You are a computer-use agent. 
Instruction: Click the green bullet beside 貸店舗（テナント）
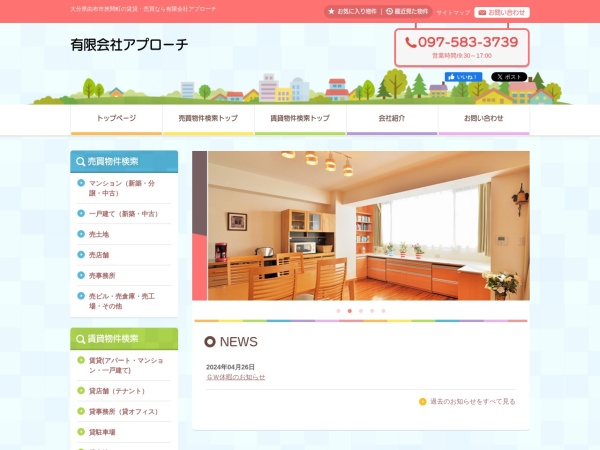coord(81,390)
